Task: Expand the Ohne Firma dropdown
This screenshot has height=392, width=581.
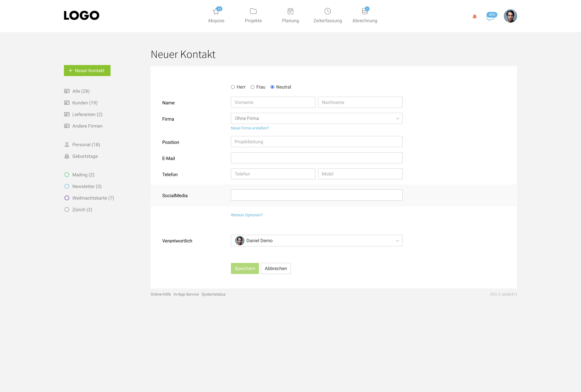Action: [316, 119]
